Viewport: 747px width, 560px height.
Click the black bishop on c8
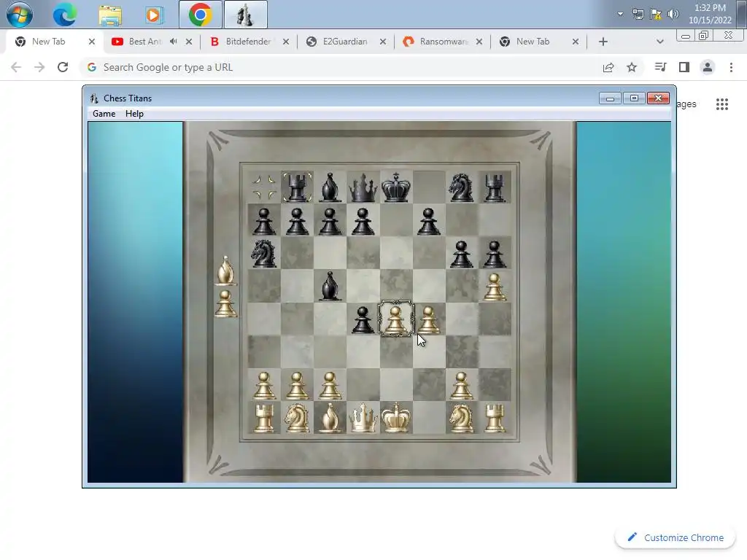tap(330, 187)
